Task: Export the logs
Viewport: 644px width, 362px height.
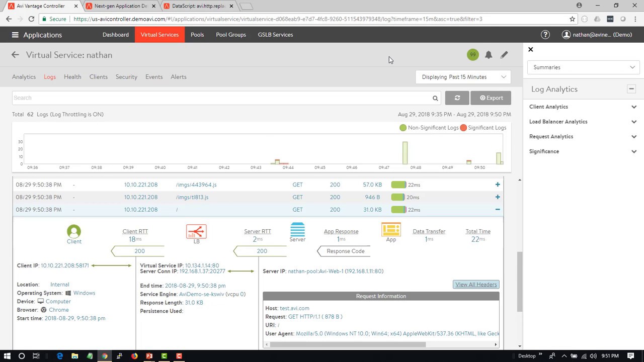Action: 491,98
